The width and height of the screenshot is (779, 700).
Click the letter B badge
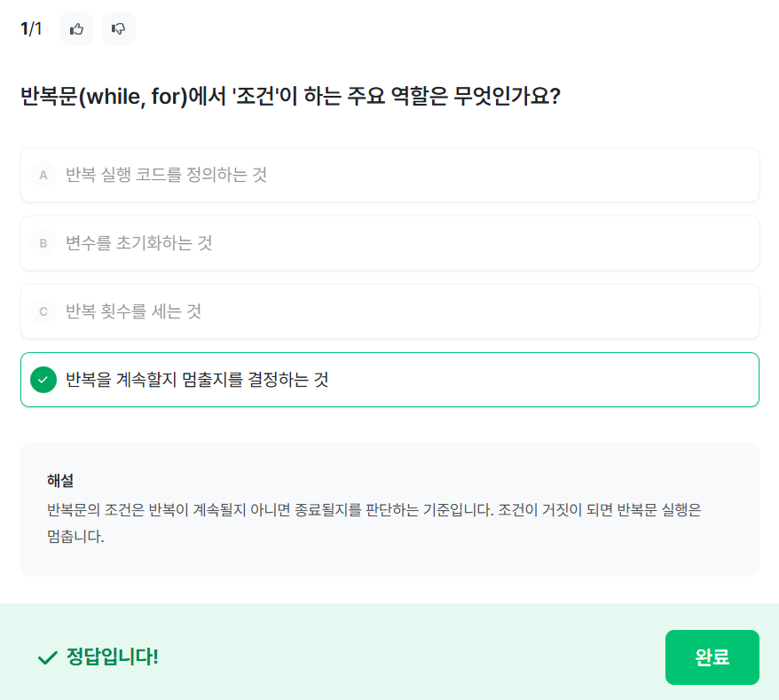click(43, 243)
